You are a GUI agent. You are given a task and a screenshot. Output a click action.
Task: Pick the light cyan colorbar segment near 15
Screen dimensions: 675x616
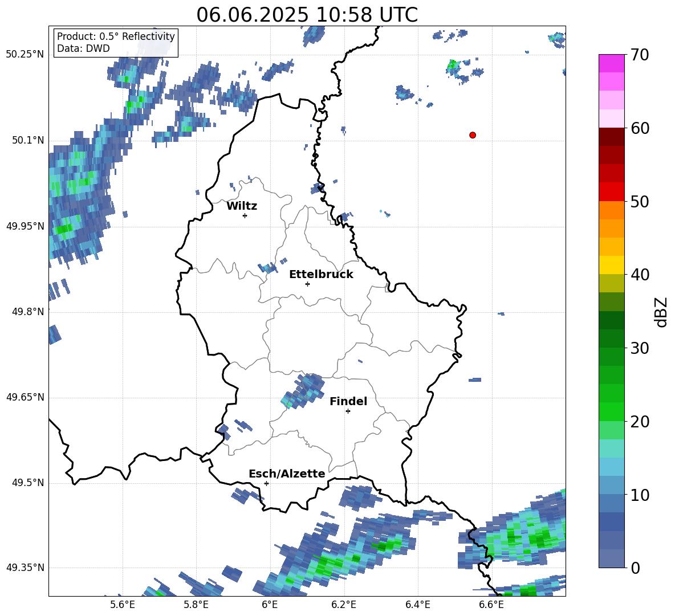[x=611, y=448]
